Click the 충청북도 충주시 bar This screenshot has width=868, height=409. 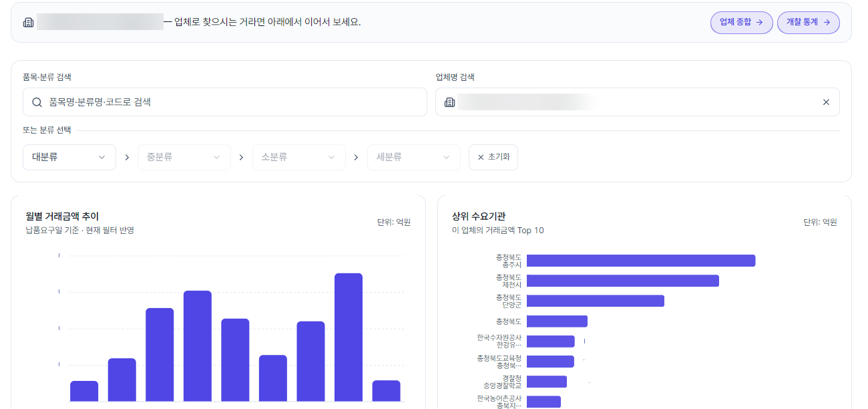click(641, 261)
